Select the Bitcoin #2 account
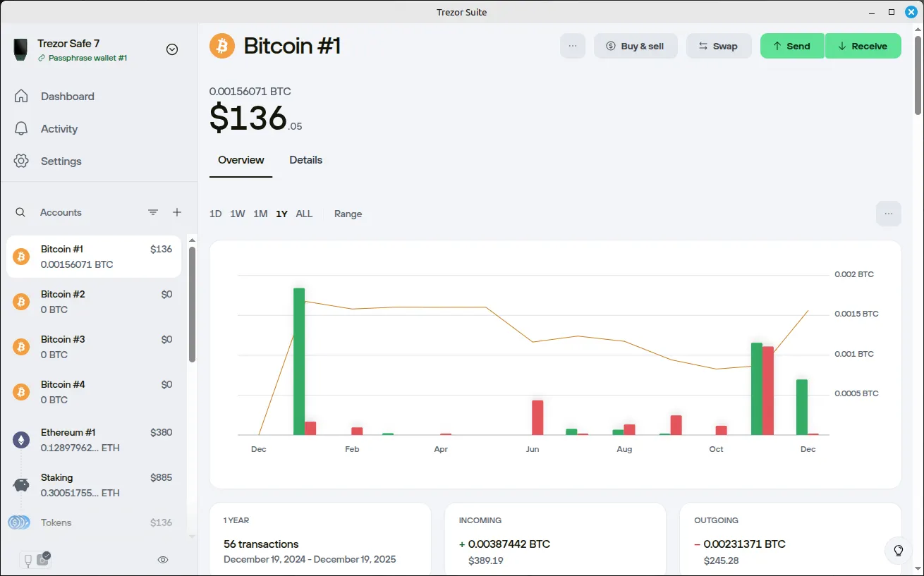Screen dimensions: 924x576 (92, 301)
